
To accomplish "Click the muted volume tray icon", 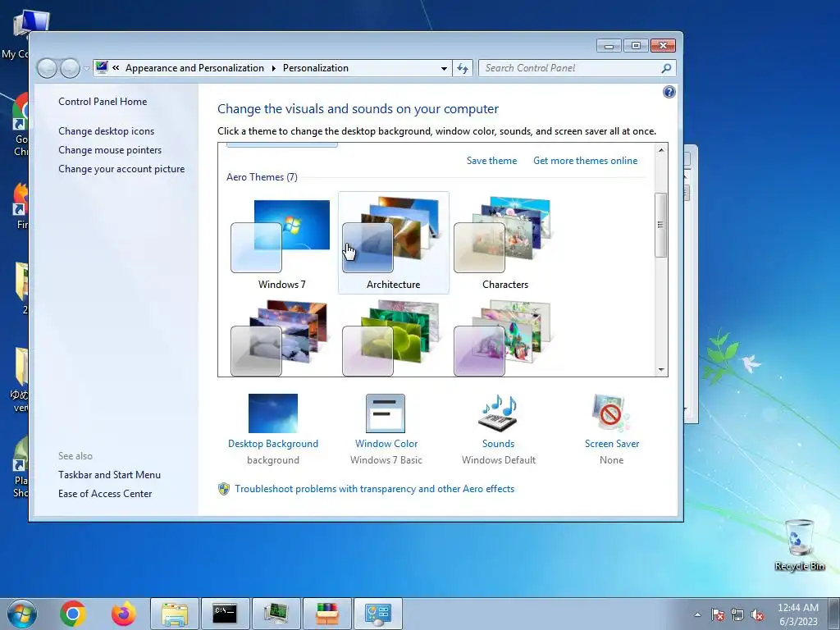I will pyautogui.click(x=757, y=614).
